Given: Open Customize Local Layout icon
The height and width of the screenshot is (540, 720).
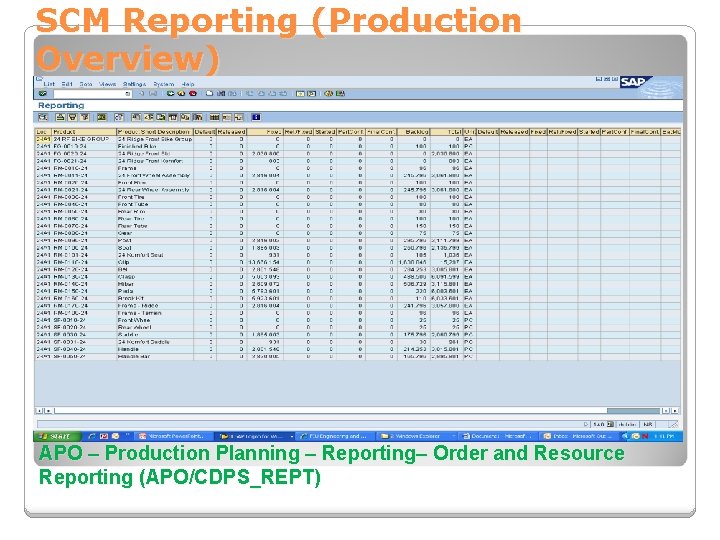Looking at the screenshot, I should (x=340, y=94).
